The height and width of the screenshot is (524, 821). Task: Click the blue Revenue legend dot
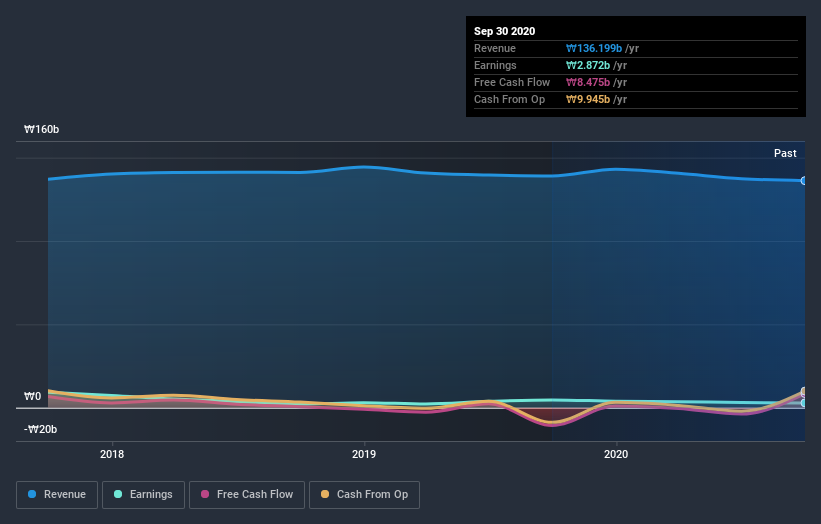click(32, 494)
